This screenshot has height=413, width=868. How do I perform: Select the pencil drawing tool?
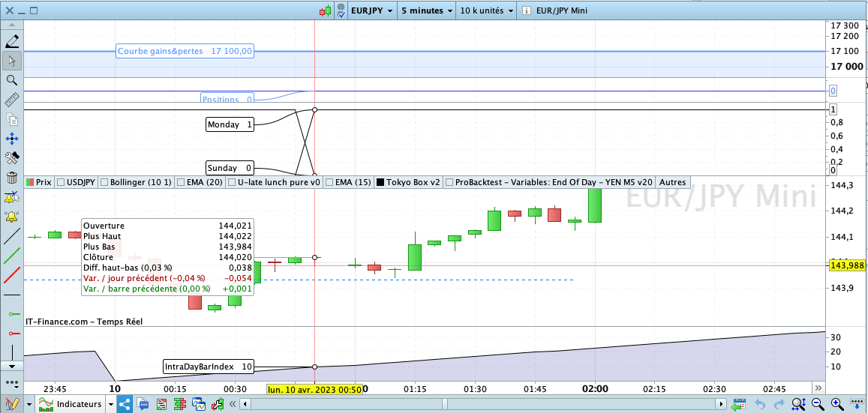pyautogui.click(x=11, y=41)
